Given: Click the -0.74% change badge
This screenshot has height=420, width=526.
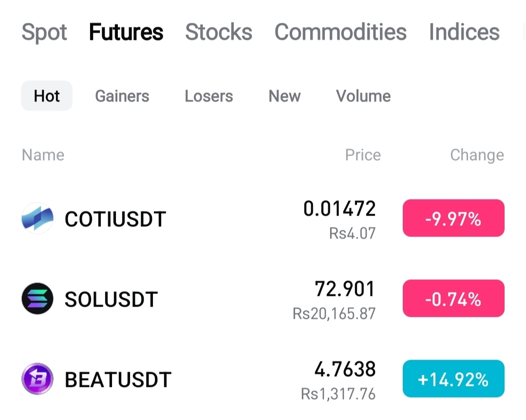Looking at the screenshot, I should point(453,298).
